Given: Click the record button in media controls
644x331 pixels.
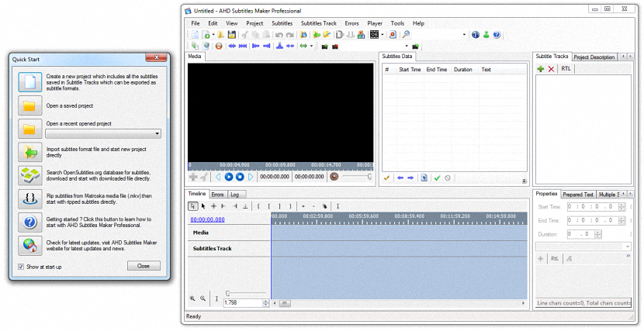Looking at the screenshot, I should click(x=334, y=177).
